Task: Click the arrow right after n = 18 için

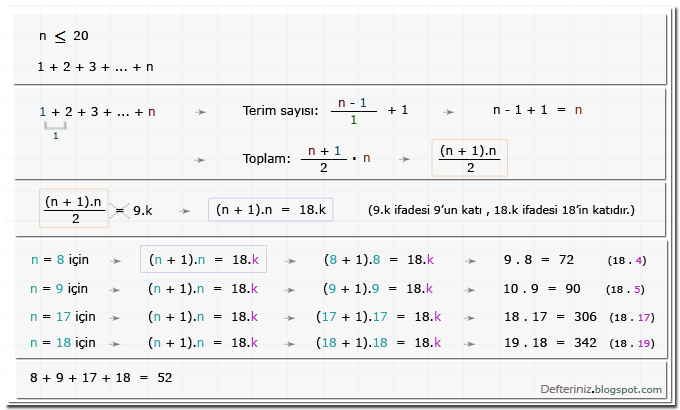Action: point(118,342)
